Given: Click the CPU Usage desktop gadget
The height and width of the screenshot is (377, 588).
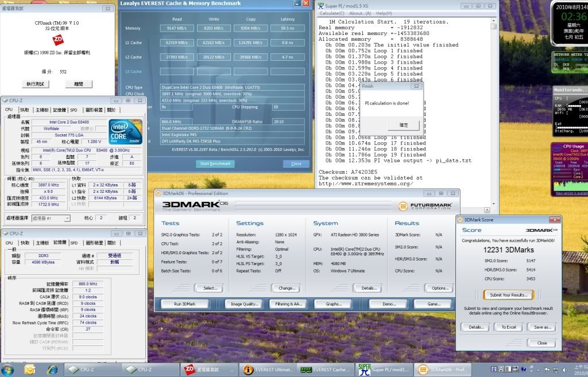Looking at the screenshot, I should point(570,169).
